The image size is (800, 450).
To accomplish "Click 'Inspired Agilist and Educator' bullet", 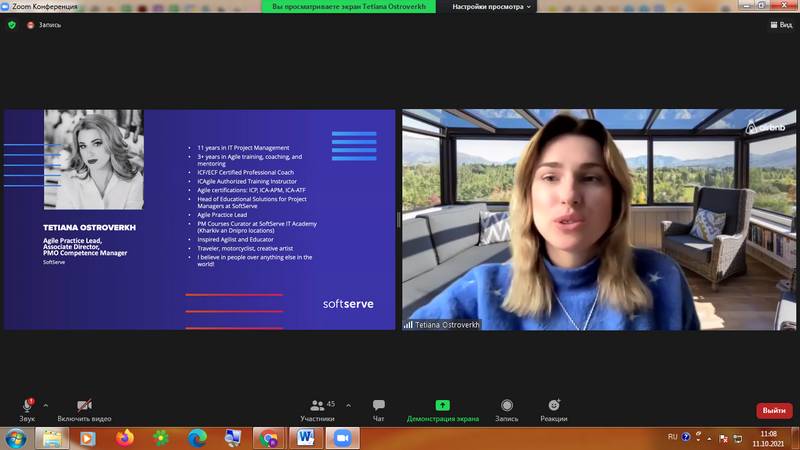I will pos(235,239).
